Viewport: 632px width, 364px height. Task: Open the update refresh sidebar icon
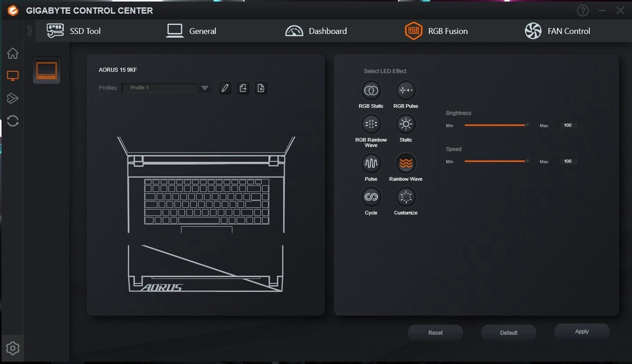click(x=13, y=121)
